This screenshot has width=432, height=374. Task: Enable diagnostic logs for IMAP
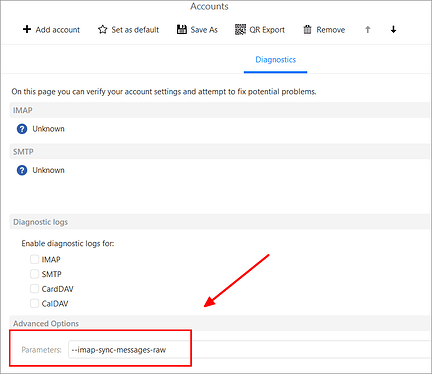34,259
